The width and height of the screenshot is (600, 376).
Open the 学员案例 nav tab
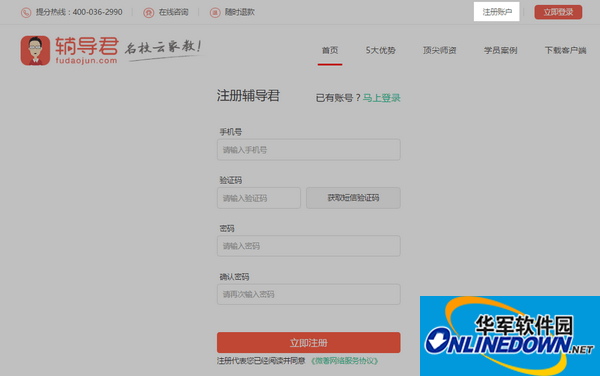pos(501,50)
